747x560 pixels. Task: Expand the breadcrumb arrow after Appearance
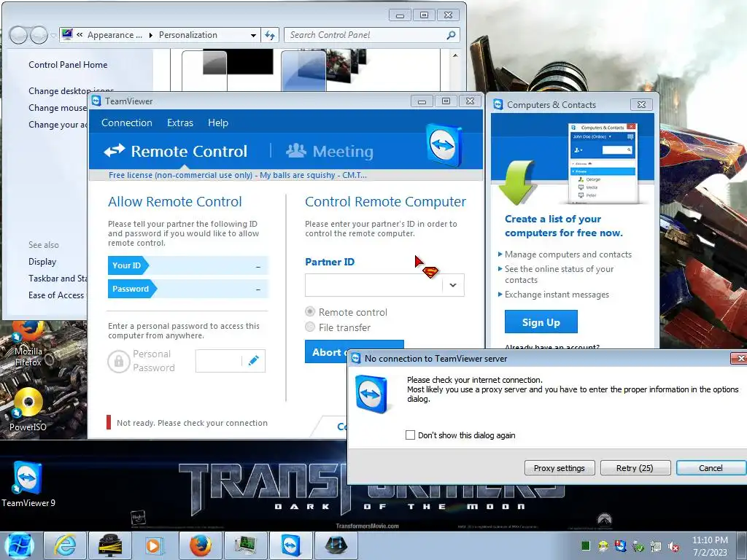(x=150, y=35)
